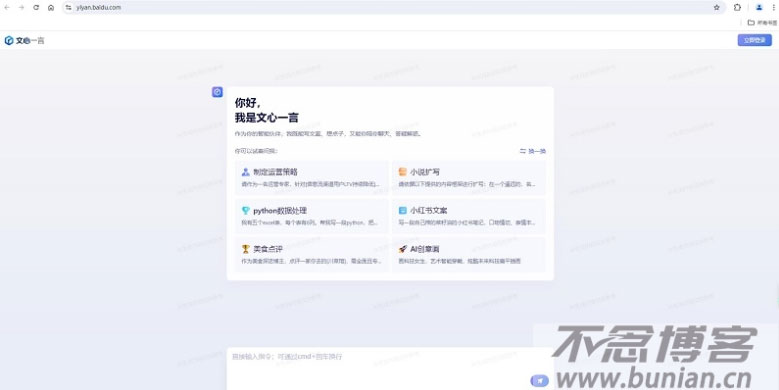Viewport: 779px width, 390px height.
Task: Open the browser three-dot menu
Action: (x=773, y=7)
